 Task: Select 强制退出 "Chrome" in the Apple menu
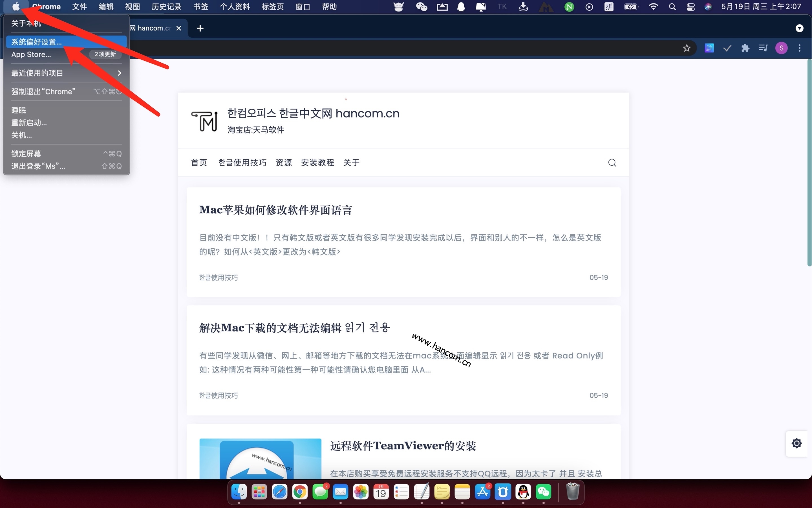[67, 91]
